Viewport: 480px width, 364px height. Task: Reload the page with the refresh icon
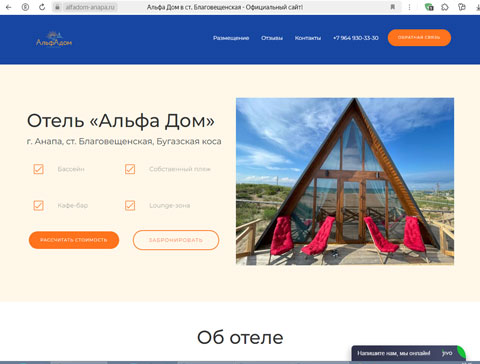[42, 7]
